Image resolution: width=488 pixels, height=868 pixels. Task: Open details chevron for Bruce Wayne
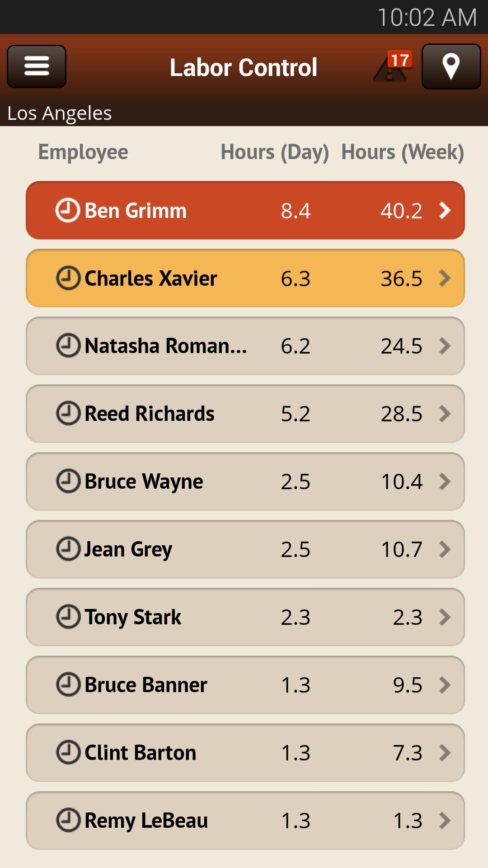click(445, 481)
